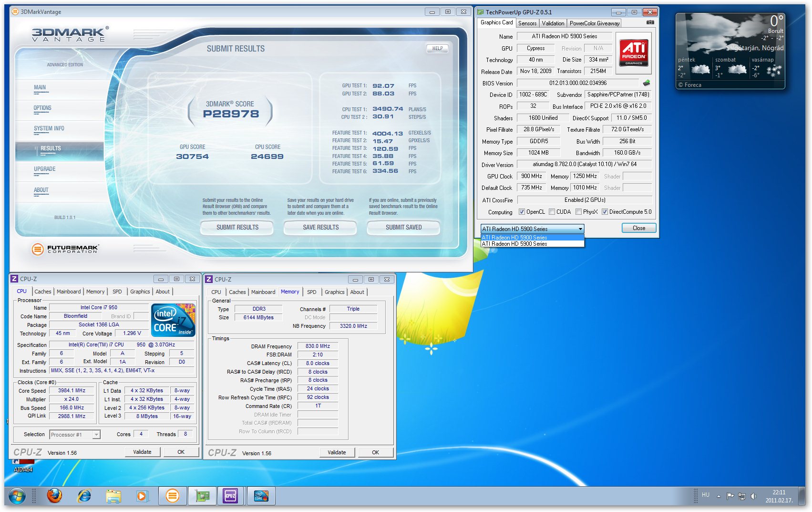Switch to the Sensors tab in GPU-Z
The image size is (812, 512).
pos(527,23)
